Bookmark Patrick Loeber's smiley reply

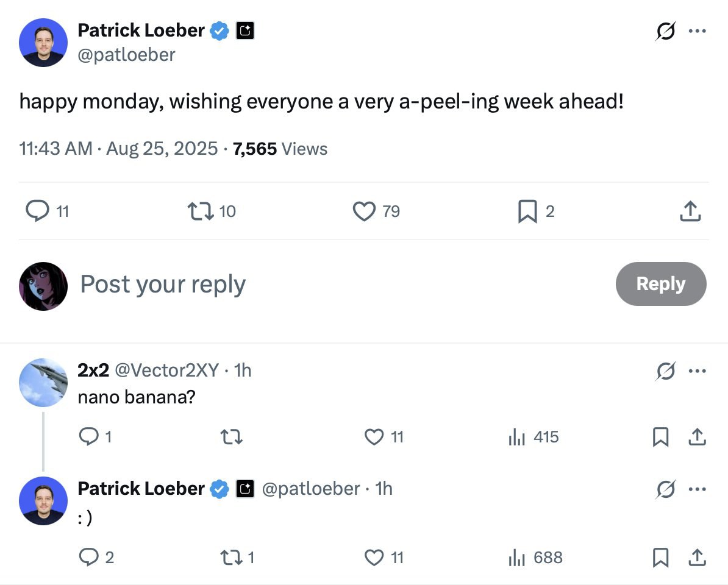pos(660,558)
